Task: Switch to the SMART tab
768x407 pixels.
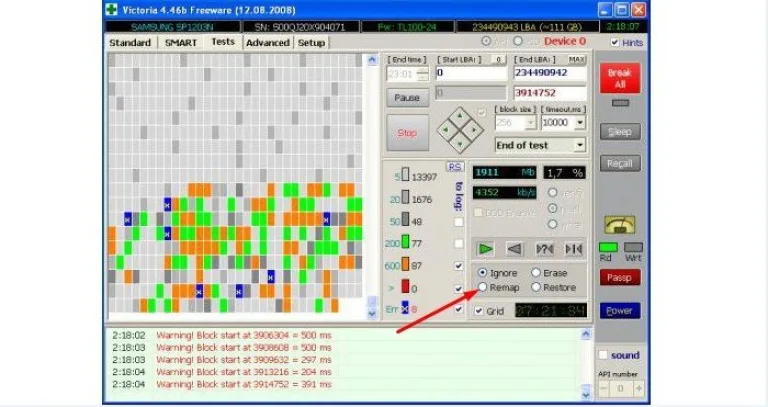Action: [x=181, y=43]
